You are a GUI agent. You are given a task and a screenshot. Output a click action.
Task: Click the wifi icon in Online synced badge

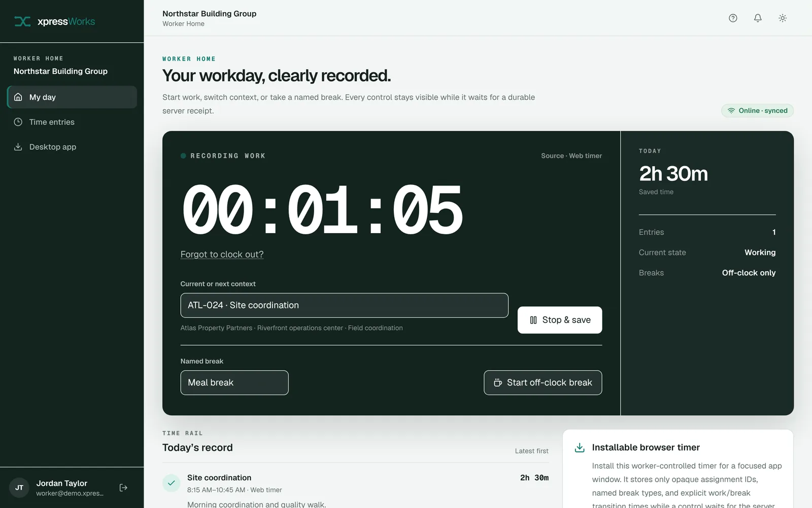(x=731, y=111)
